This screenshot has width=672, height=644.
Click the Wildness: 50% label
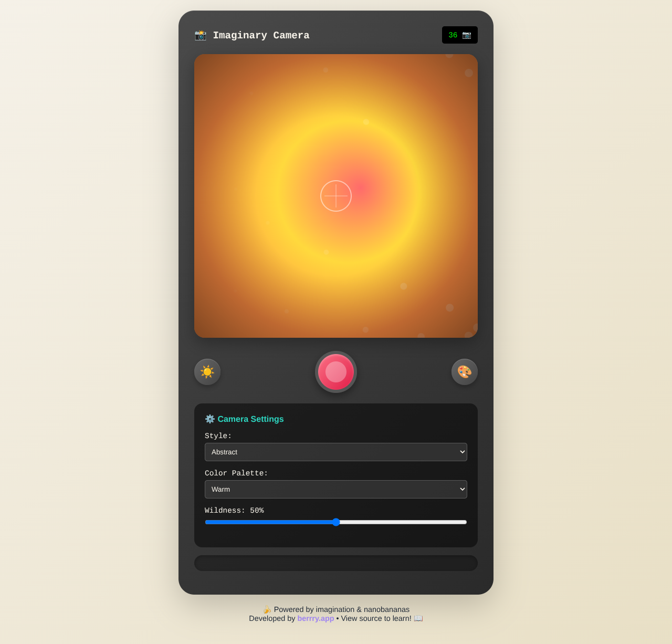point(234,510)
